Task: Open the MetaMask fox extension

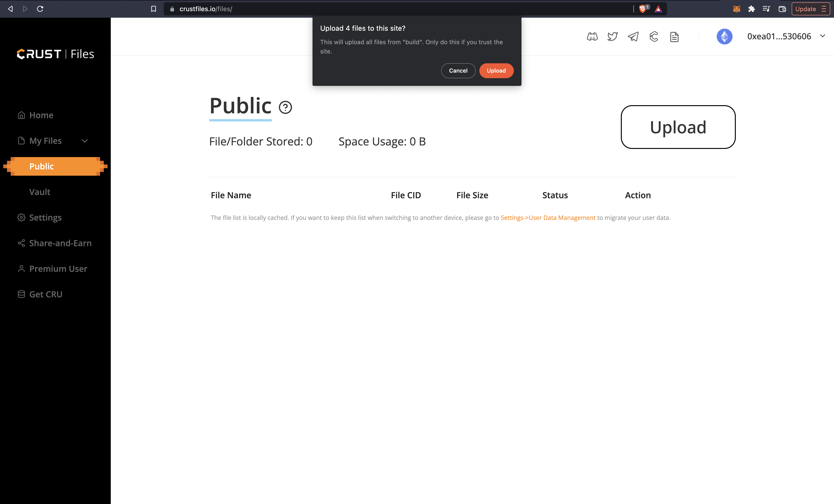Action: [736, 9]
